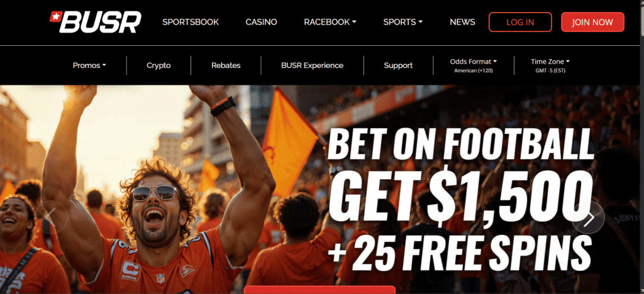Click the JOIN NOW button

[592, 22]
